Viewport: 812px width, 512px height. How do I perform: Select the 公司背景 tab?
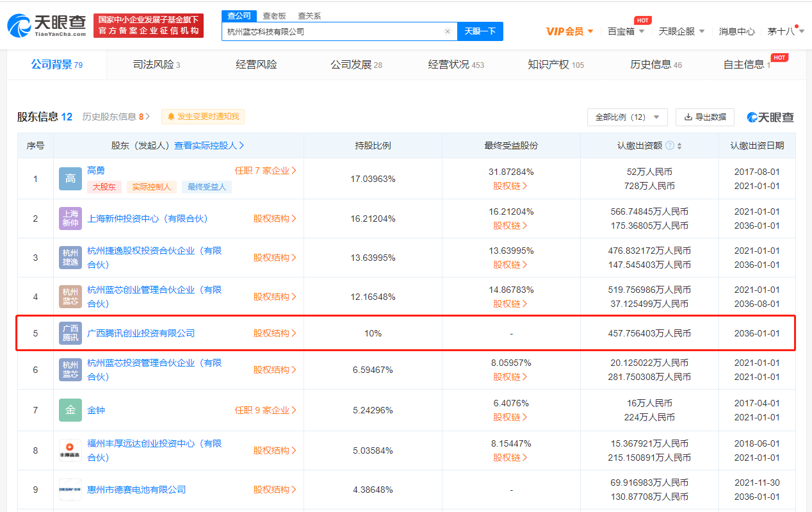[57, 65]
